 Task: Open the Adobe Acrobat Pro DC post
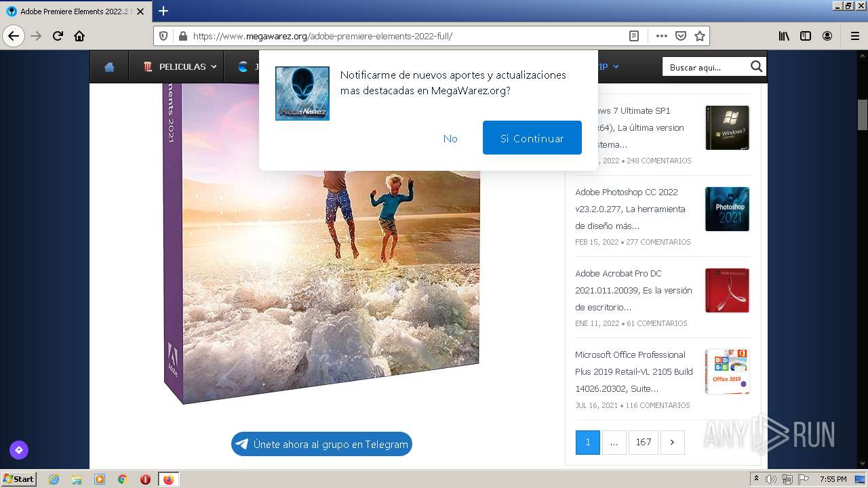click(633, 290)
